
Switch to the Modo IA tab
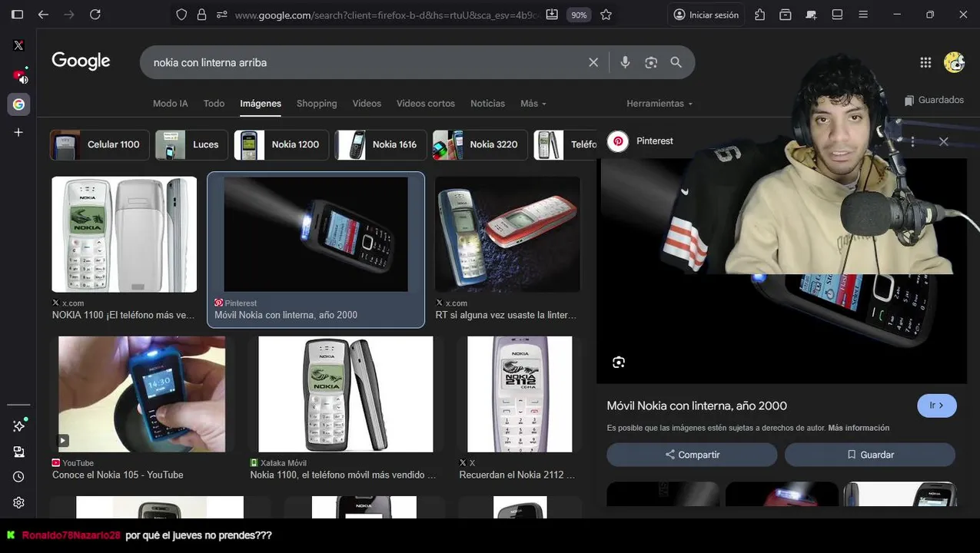coord(171,103)
